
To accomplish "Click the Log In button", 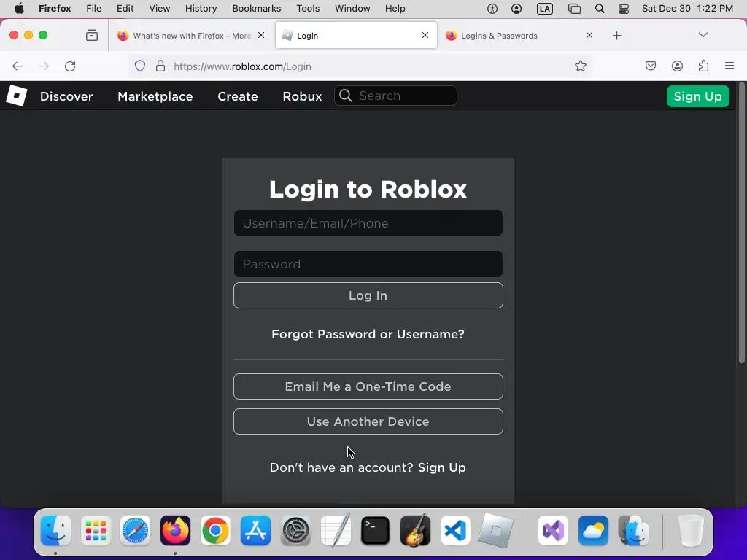I will click(368, 295).
